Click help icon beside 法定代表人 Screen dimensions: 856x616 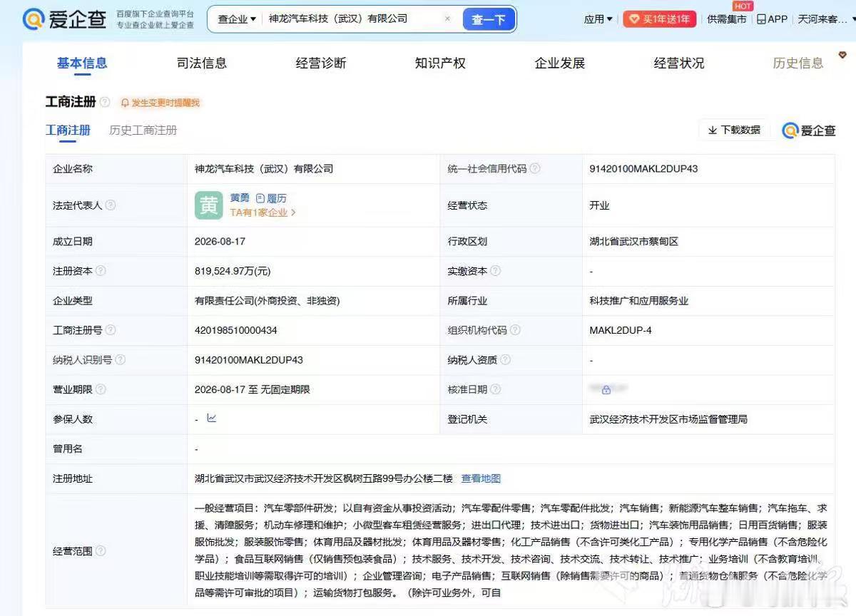pos(110,205)
